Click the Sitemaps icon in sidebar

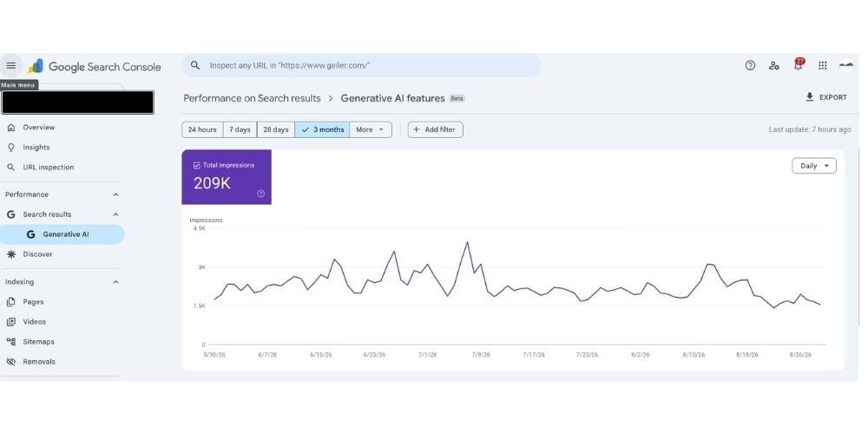tap(11, 341)
